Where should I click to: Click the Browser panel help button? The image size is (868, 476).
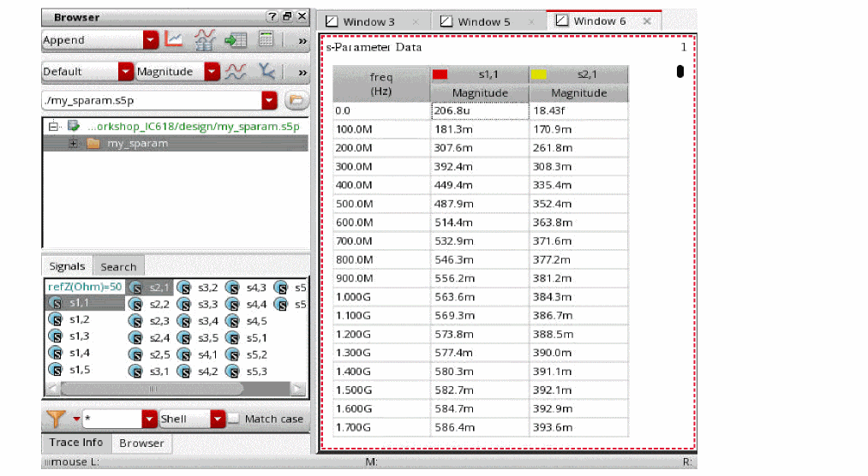coord(272,17)
